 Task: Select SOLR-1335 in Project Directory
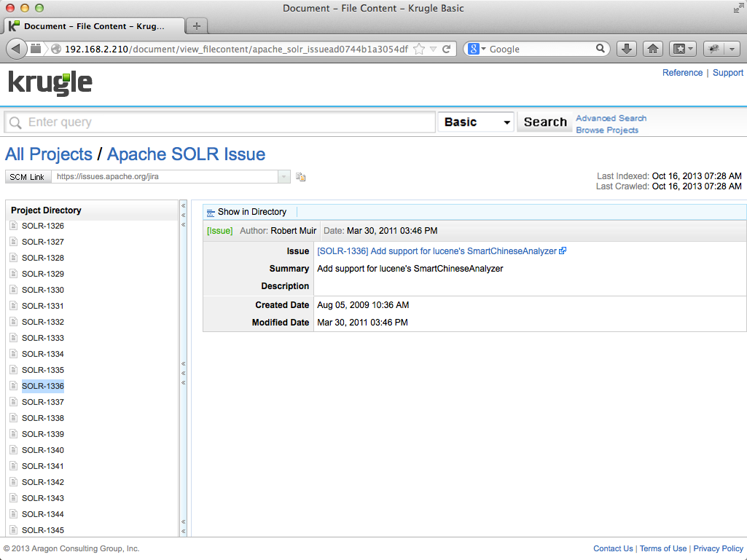[x=43, y=370]
